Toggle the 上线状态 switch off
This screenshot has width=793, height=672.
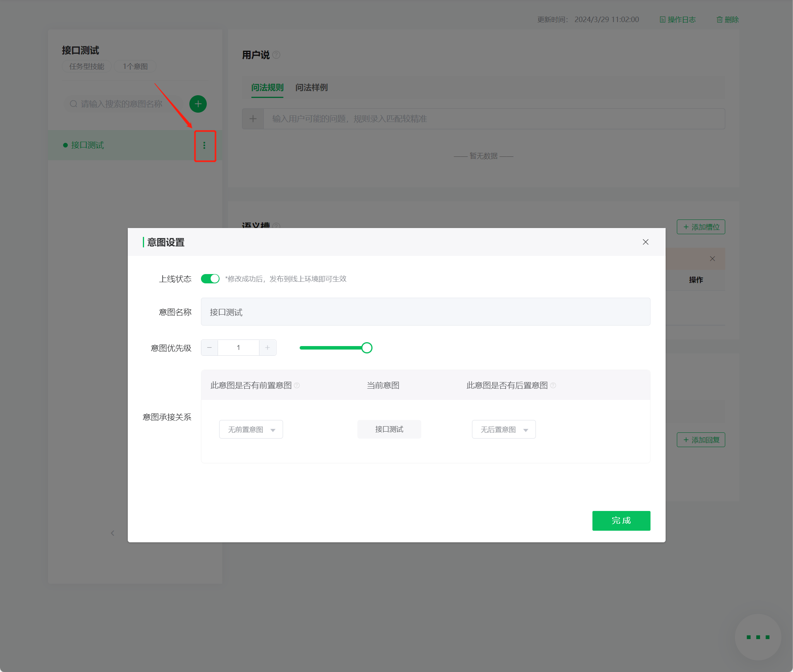point(210,279)
